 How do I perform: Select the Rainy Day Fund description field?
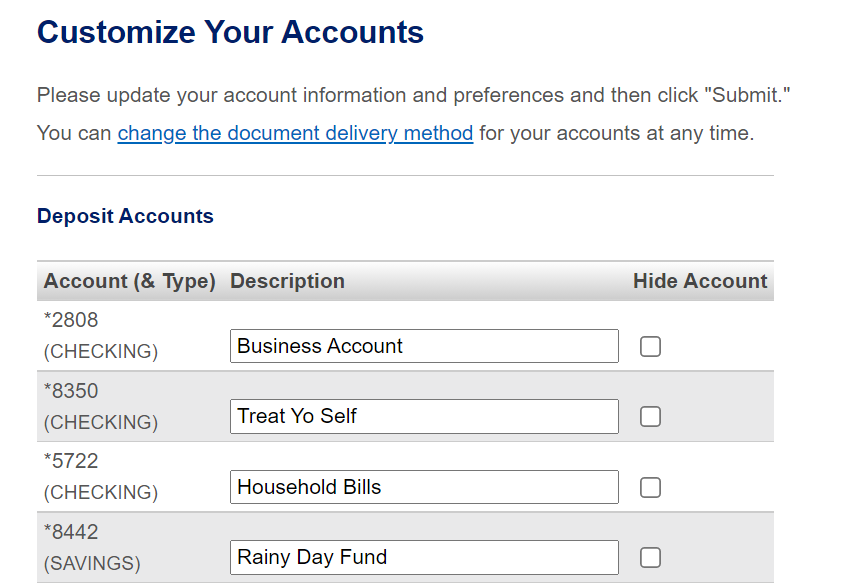(x=424, y=557)
